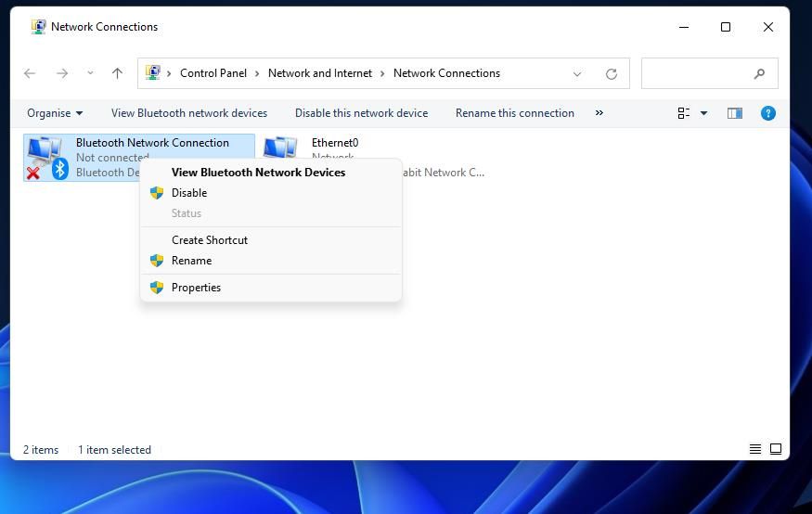Go up one level with up arrow
Image resolution: width=812 pixels, height=514 pixels.
tap(118, 73)
